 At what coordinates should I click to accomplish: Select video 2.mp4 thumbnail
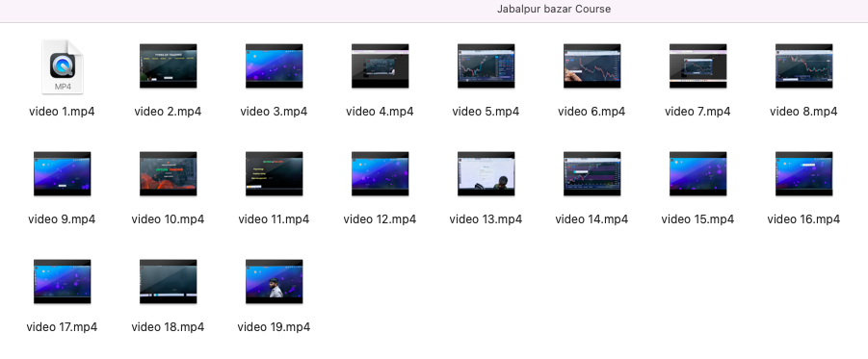tap(168, 65)
